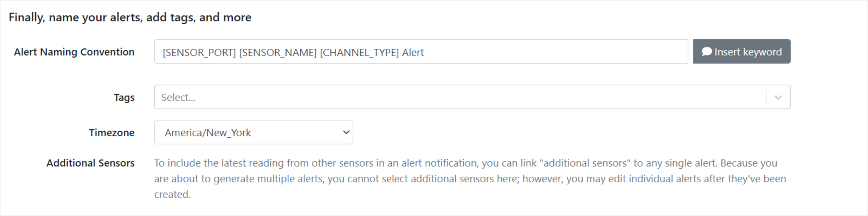Viewport: 868px width, 216px height.
Task: Click the [SENSOR_PORT] keyword in the naming field
Action: [199, 53]
